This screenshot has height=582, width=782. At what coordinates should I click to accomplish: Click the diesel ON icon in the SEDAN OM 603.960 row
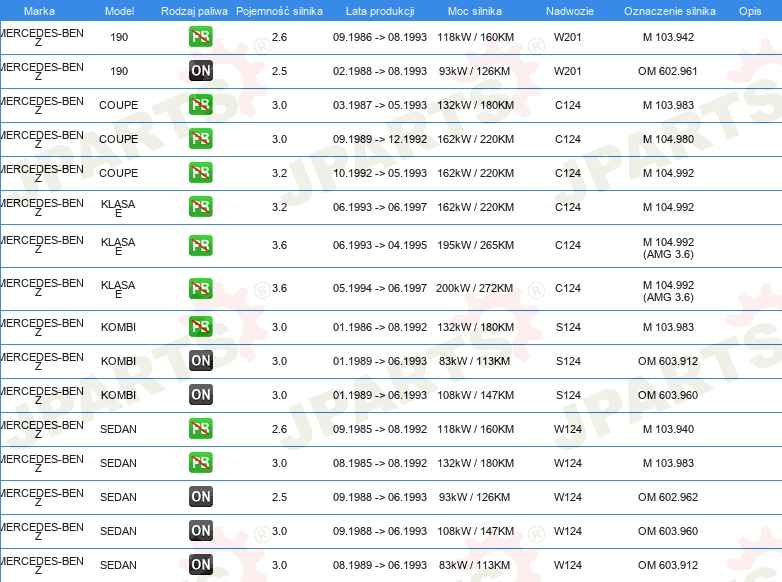click(201, 530)
